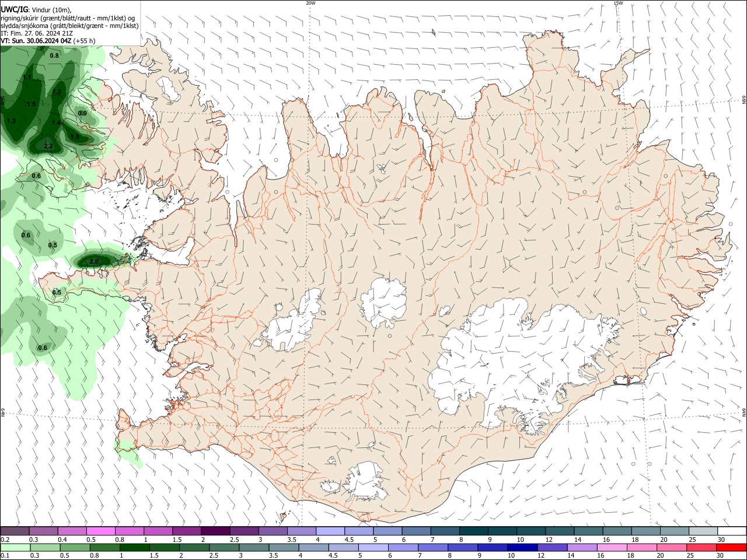Click the snow legend swatch between 0.2 and 0.3
Screen dimensions: 747x560
coord(15,531)
